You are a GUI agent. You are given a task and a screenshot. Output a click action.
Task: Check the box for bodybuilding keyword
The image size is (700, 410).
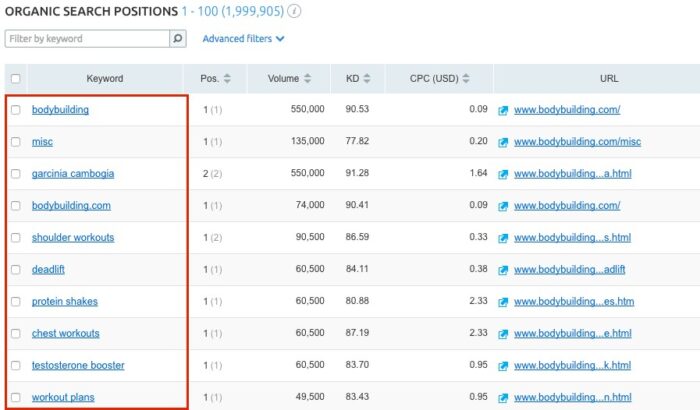point(16,110)
